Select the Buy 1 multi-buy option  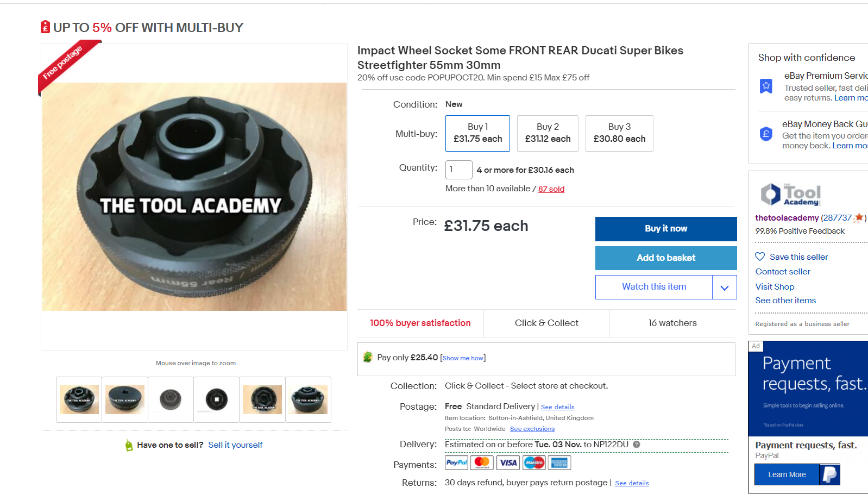coord(477,133)
